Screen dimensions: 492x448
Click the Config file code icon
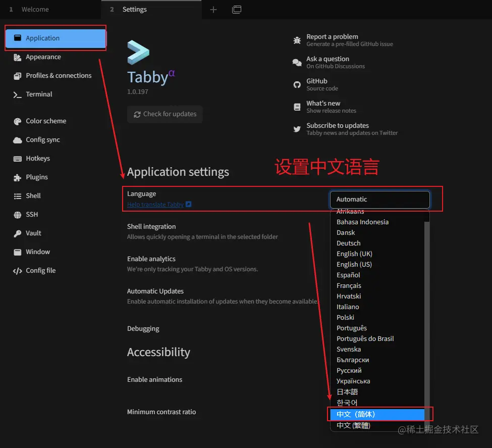coord(18,271)
